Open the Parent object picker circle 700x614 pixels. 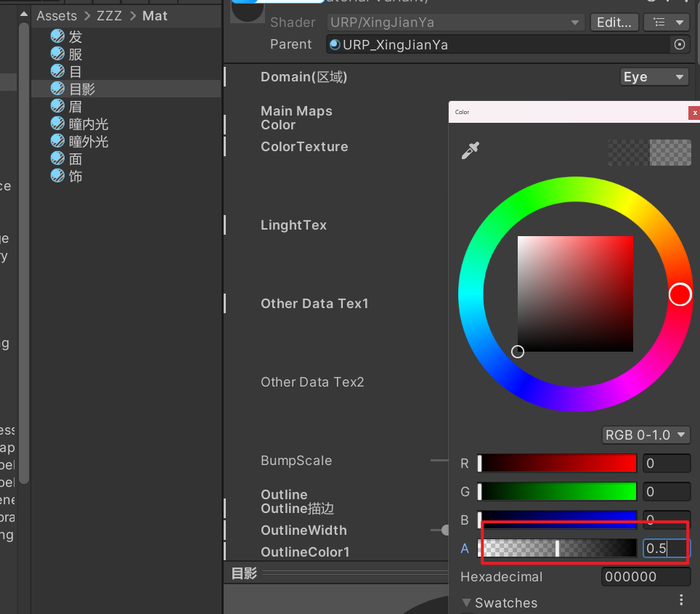[680, 44]
